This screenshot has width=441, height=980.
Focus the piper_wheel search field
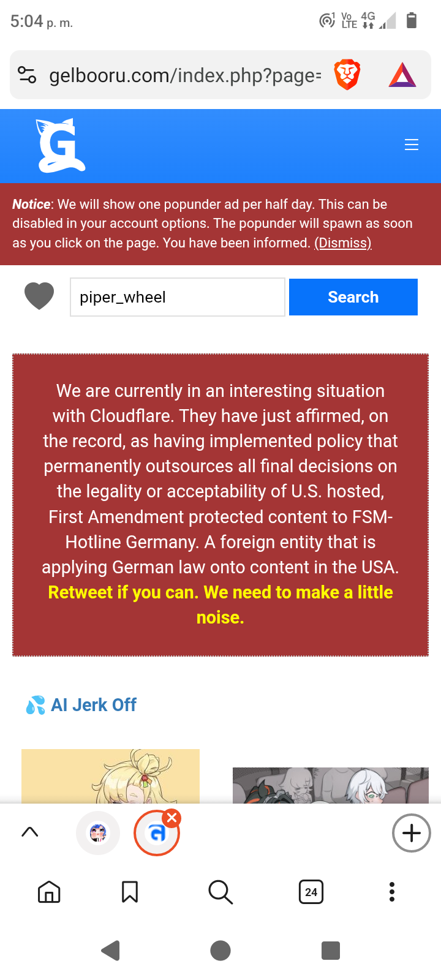tap(178, 297)
